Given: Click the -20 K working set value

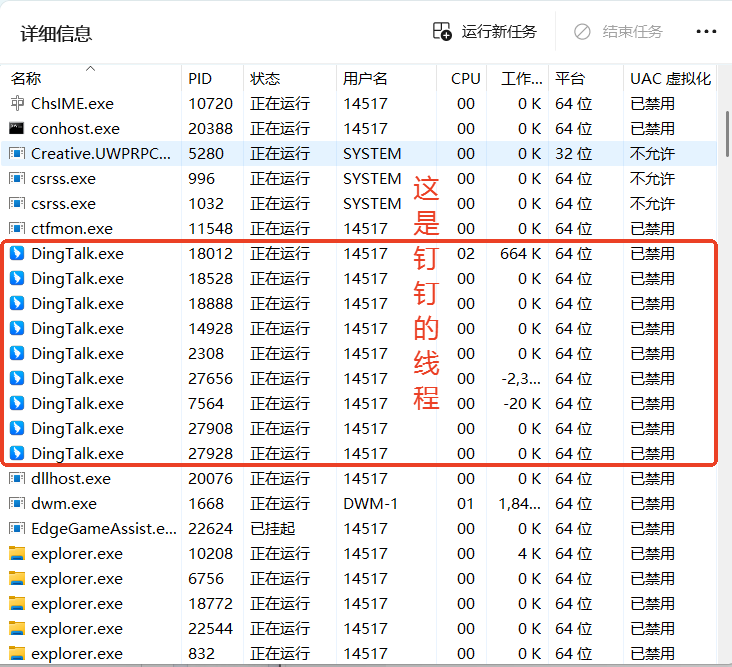Looking at the screenshot, I should pos(522,404).
